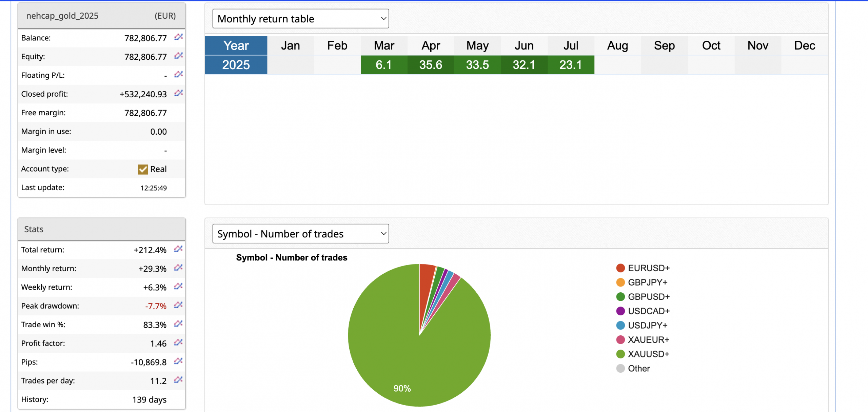
Task: Open Trades per day chart icon
Action: coord(178,380)
